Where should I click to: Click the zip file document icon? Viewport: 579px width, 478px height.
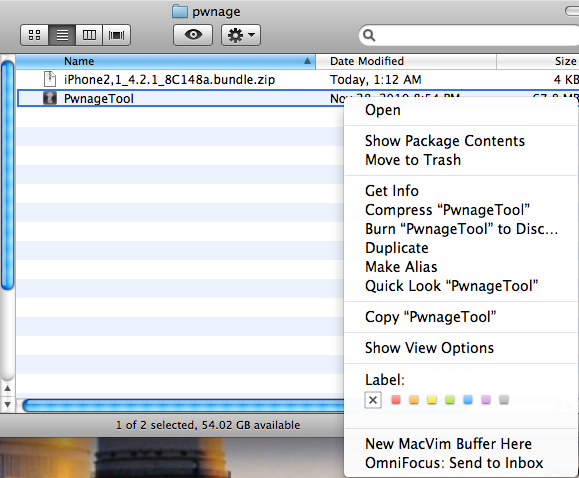(49, 79)
